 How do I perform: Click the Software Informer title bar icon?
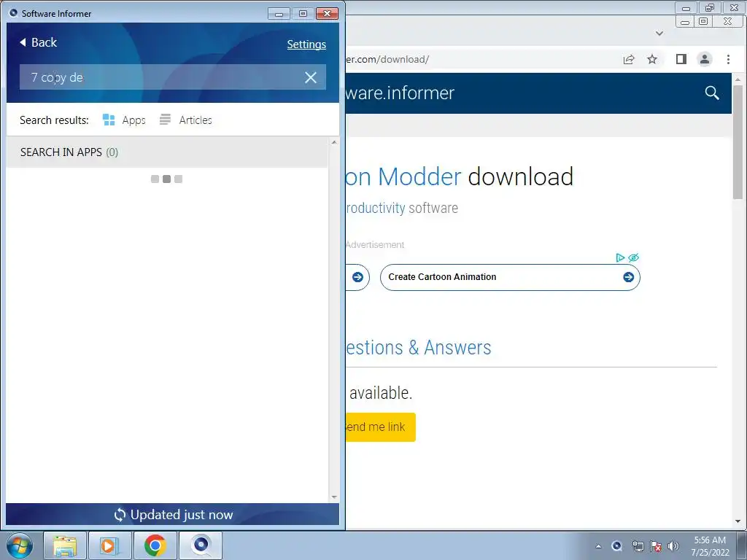[x=13, y=13]
